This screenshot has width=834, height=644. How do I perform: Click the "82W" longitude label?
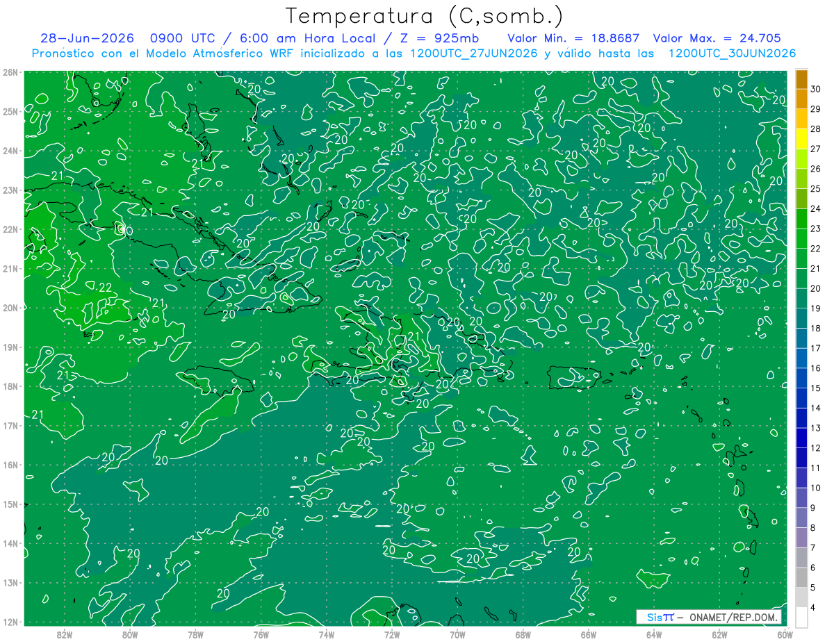coord(64,634)
